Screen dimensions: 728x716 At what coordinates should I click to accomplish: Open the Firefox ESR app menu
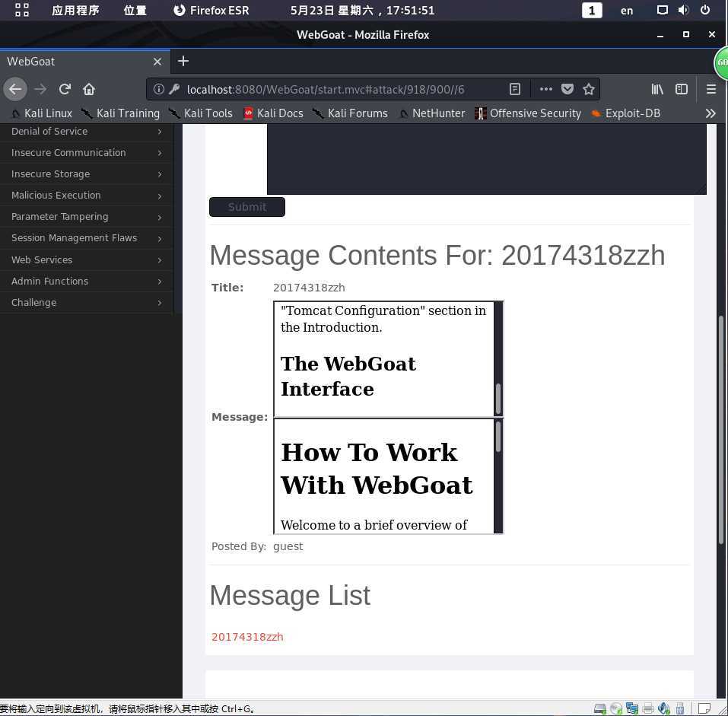point(211,10)
